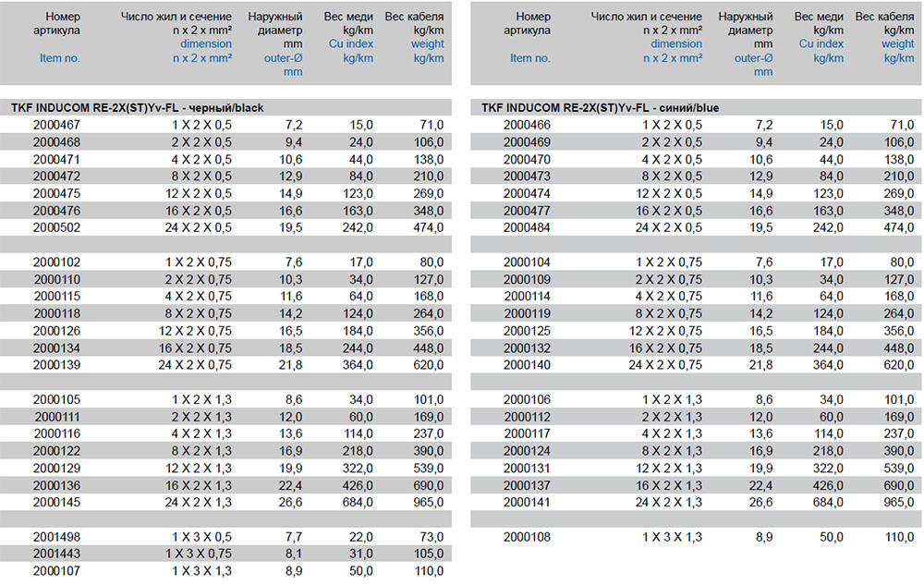Pick item number 2000129
Image resolution: width=924 pixels, height=585 pixels.
click(56, 468)
